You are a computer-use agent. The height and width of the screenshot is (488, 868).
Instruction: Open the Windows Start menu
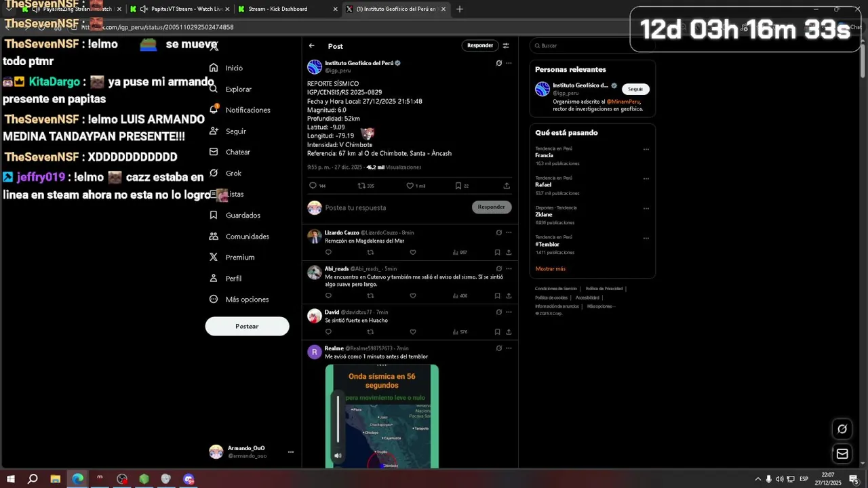[11, 479]
